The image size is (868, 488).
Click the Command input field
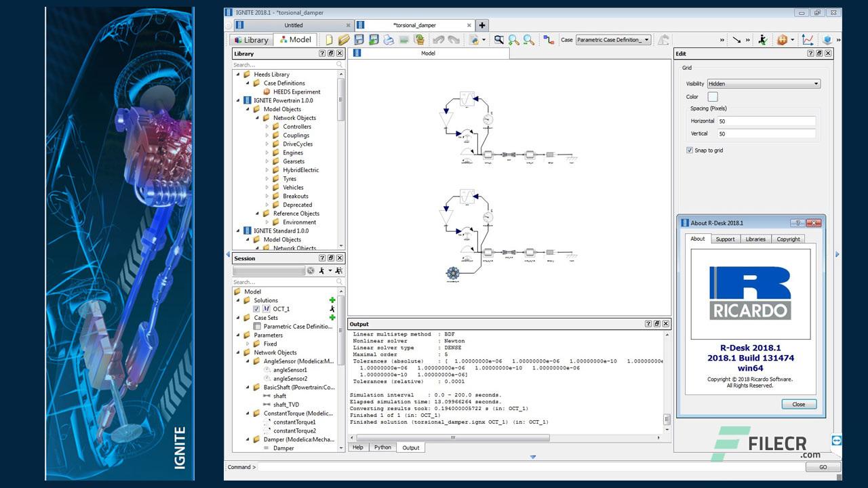click(x=530, y=467)
